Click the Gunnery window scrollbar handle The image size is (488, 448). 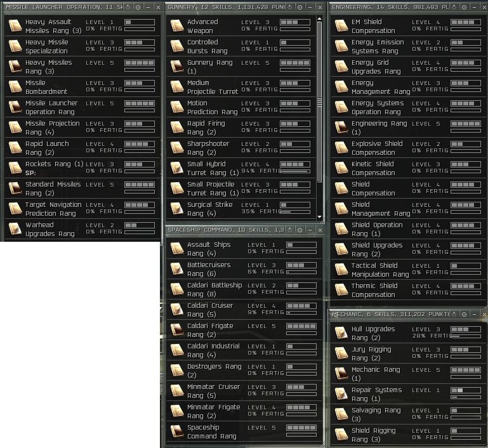(x=319, y=102)
